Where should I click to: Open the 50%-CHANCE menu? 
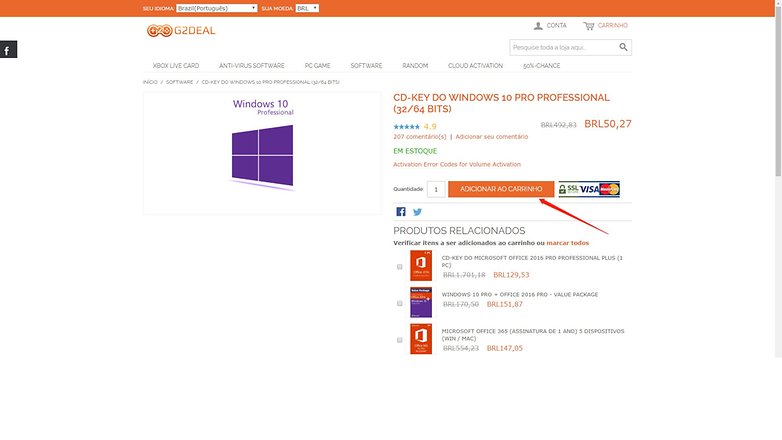(542, 66)
